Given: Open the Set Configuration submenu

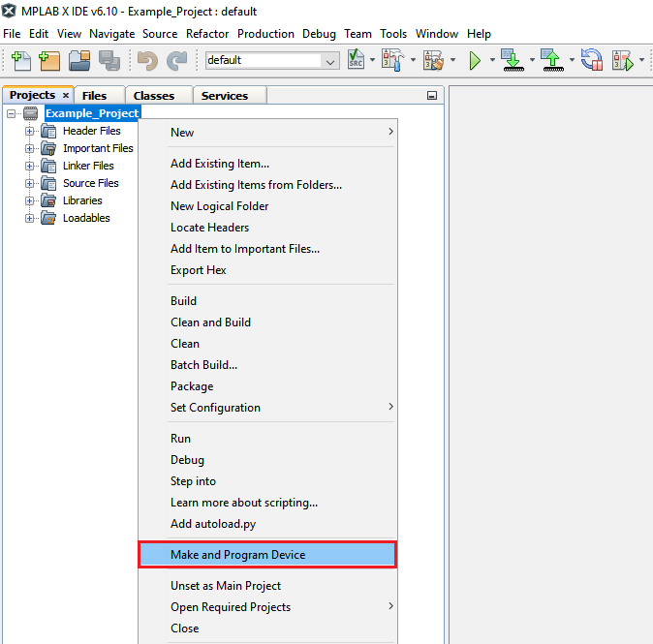Looking at the screenshot, I should tap(267, 408).
